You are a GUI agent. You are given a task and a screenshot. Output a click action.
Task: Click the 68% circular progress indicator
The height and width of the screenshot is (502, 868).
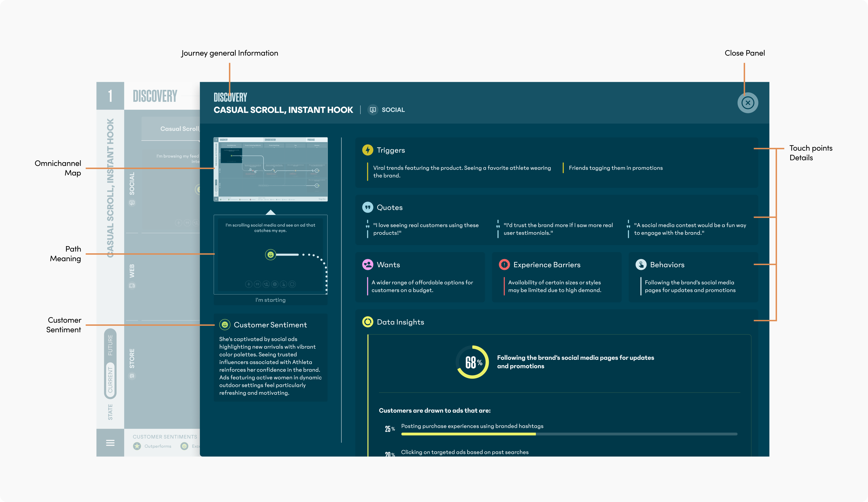(472, 362)
